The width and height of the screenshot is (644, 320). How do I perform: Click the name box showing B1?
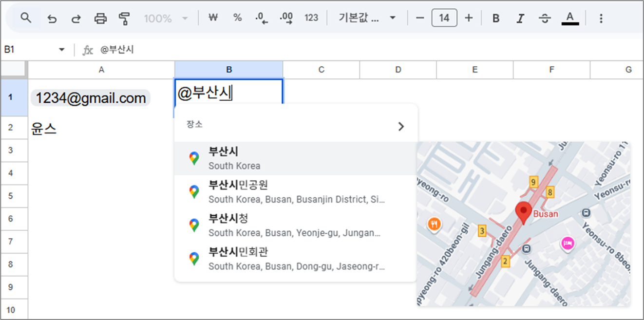click(29, 50)
